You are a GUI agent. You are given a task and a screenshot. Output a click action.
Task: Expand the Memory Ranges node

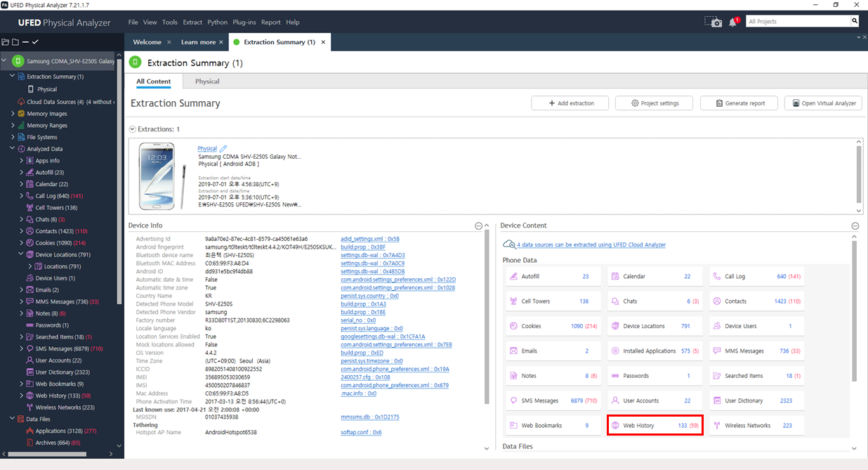coord(12,126)
